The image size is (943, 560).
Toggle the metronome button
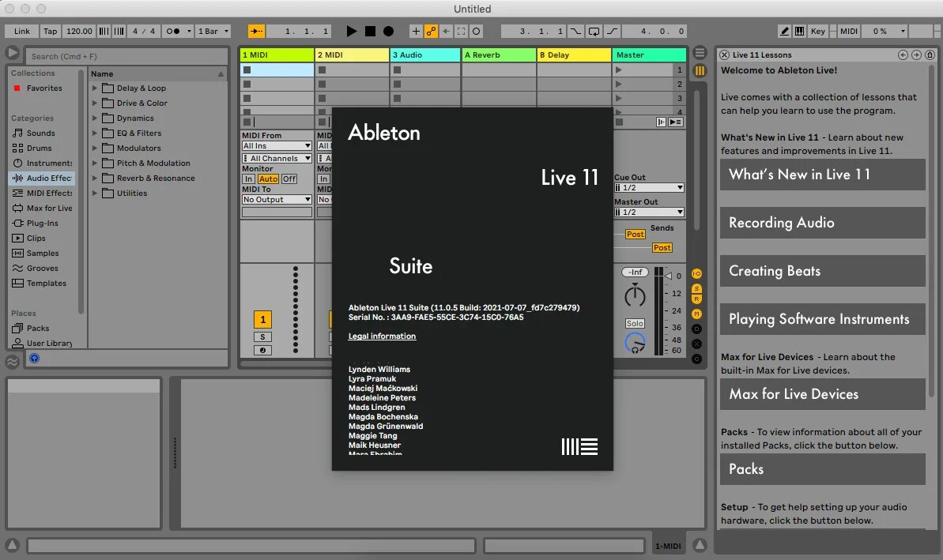(172, 32)
